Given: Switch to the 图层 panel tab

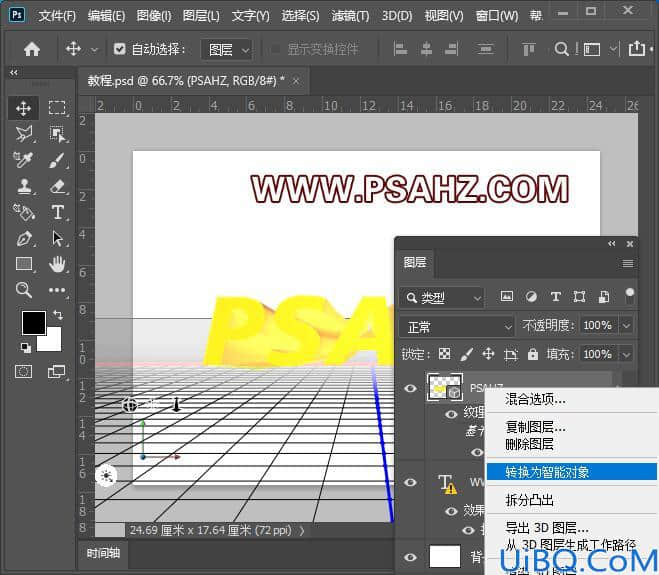Looking at the screenshot, I should (415, 263).
